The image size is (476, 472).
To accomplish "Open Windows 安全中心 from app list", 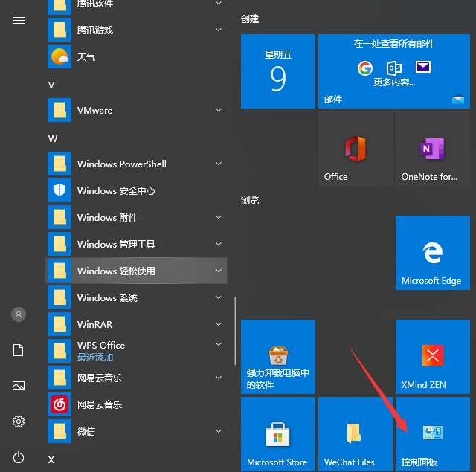I will [x=116, y=190].
